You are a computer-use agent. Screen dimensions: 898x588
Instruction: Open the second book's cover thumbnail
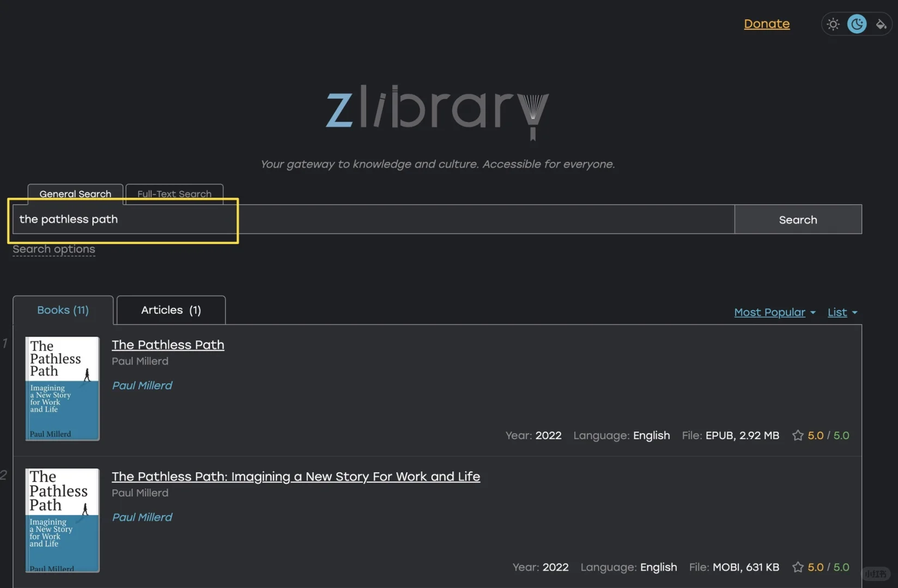(x=62, y=520)
